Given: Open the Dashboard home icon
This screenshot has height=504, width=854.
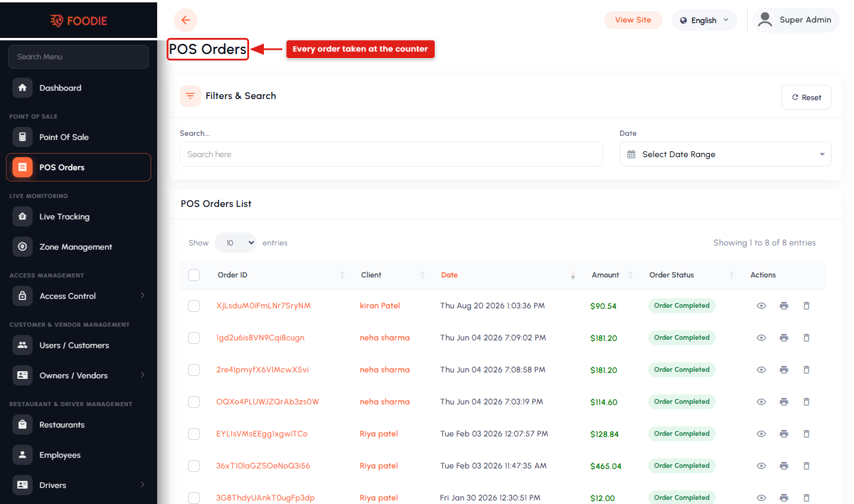Looking at the screenshot, I should (23, 88).
